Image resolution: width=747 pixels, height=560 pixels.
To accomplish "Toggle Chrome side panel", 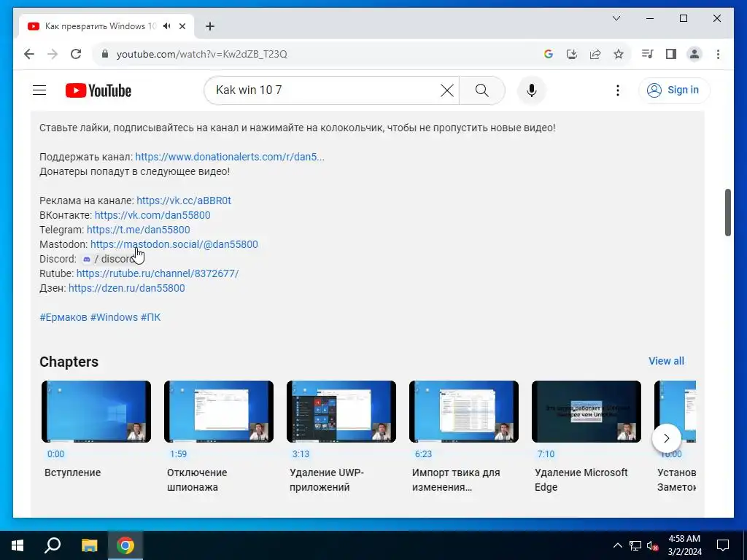I will click(671, 54).
